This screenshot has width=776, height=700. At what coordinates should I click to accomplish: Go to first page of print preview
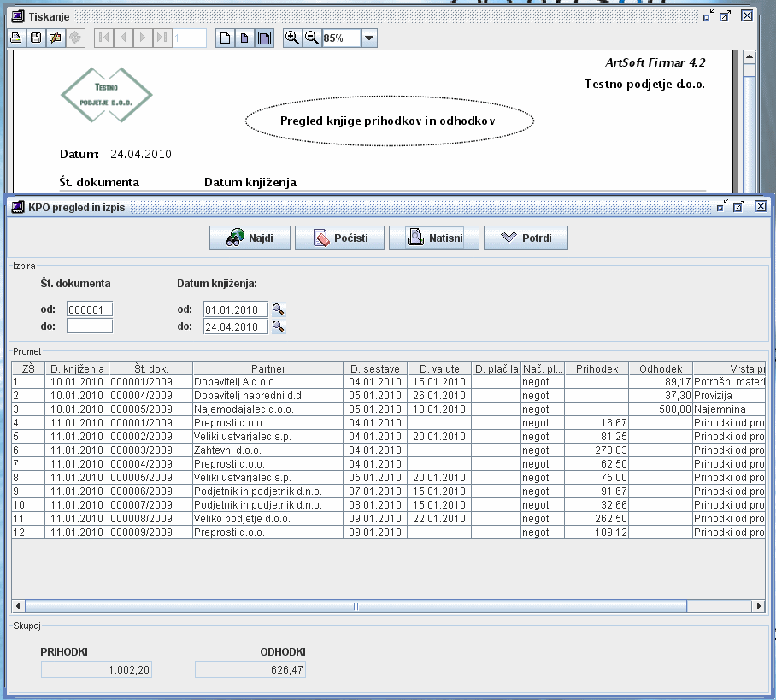point(104,38)
